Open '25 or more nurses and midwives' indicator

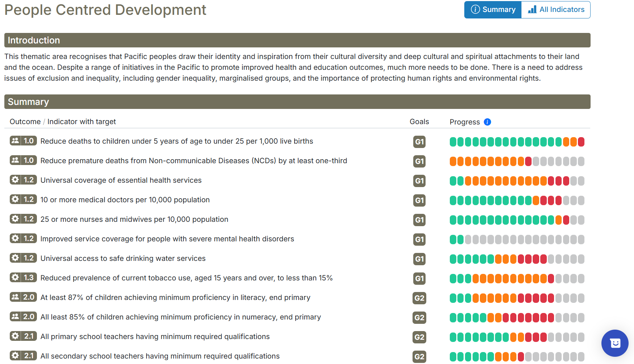134,219
